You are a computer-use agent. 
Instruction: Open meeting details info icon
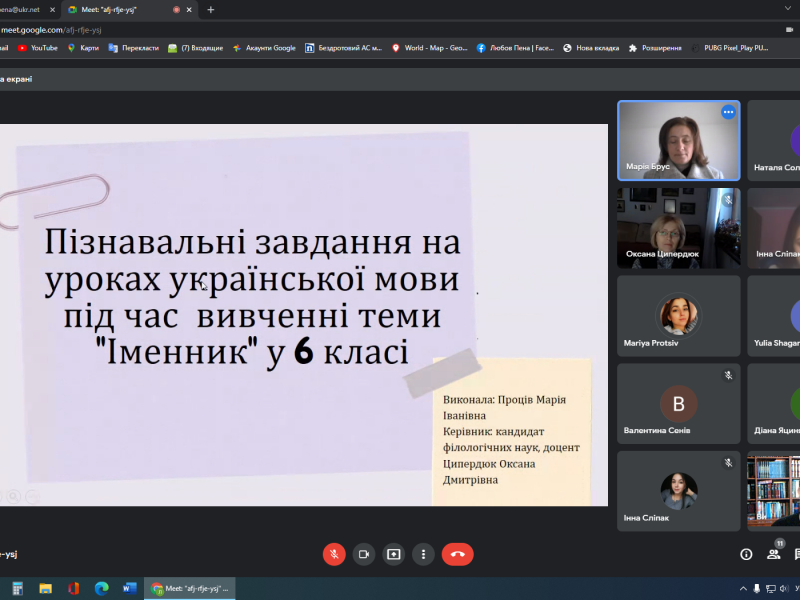click(746, 554)
